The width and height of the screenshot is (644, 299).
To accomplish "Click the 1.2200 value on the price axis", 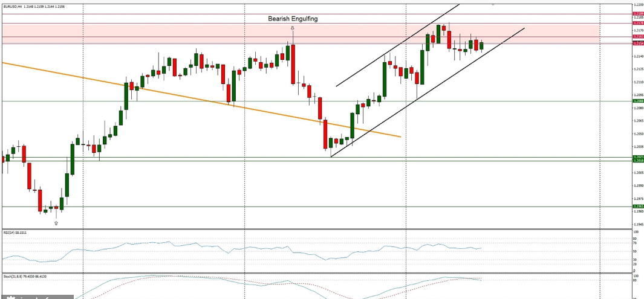I will coord(637,4).
